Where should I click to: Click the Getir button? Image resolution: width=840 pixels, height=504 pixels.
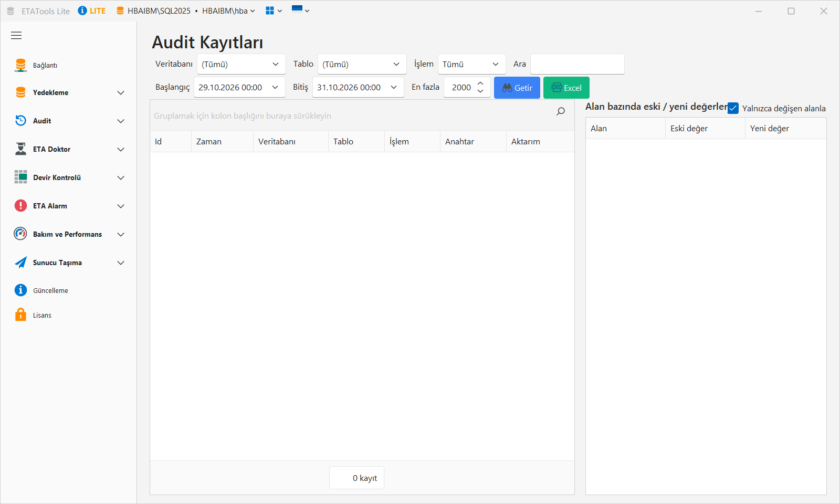517,88
